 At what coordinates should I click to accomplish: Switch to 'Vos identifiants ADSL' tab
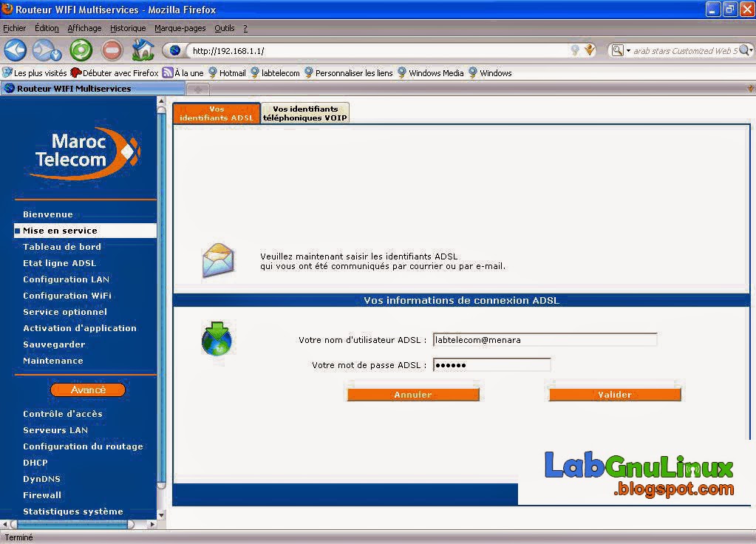[x=217, y=113]
